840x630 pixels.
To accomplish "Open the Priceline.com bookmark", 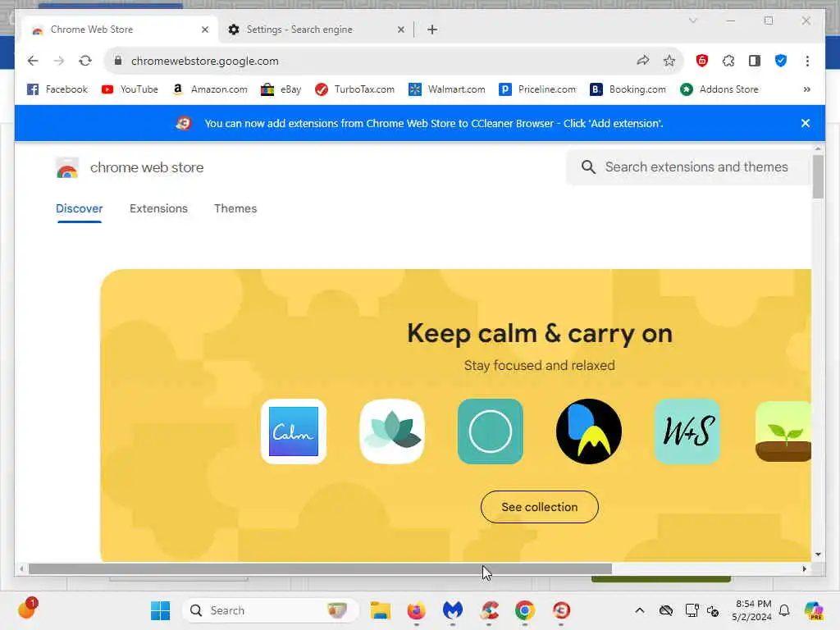I will pos(538,89).
